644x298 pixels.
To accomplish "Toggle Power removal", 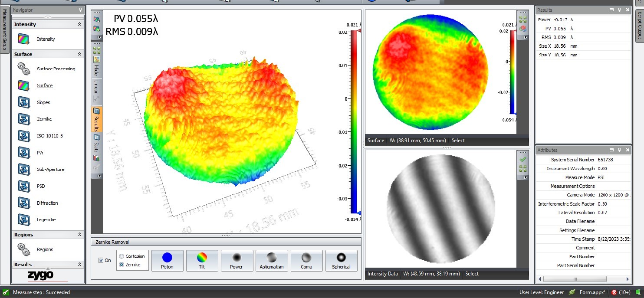I will [237, 261].
